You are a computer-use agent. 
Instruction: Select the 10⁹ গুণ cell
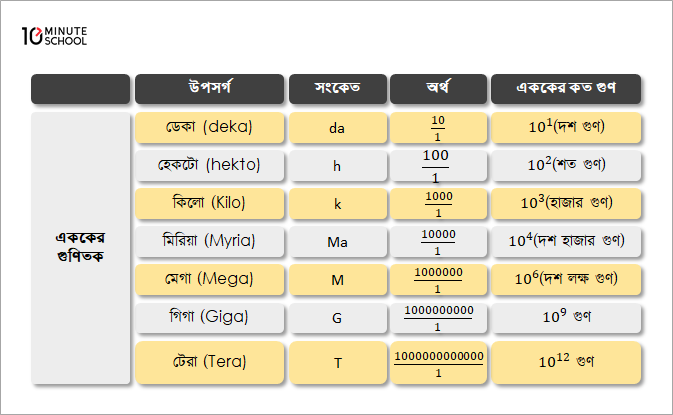pyautogui.click(x=565, y=317)
